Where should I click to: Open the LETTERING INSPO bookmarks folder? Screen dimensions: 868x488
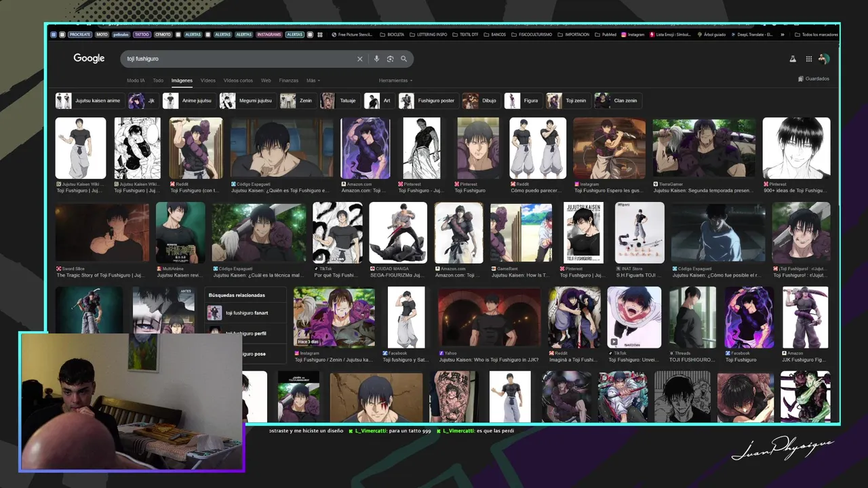point(429,35)
